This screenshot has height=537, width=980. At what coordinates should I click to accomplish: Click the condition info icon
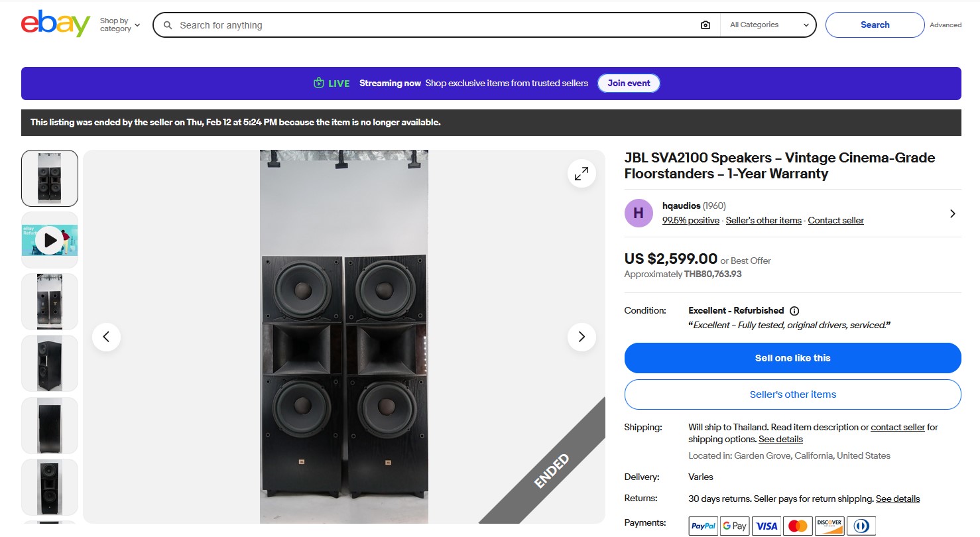point(794,311)
